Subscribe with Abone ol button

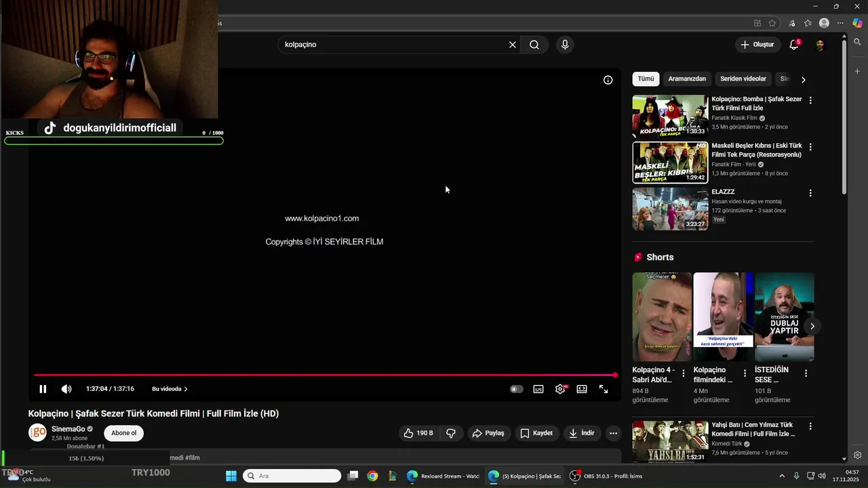click(123, 433)
